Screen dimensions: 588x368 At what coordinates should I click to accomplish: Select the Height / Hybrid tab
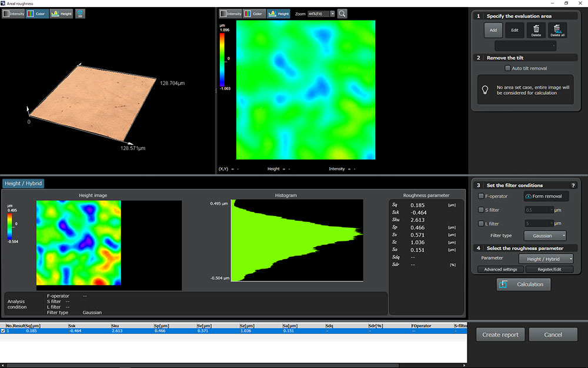click(24, 184)
